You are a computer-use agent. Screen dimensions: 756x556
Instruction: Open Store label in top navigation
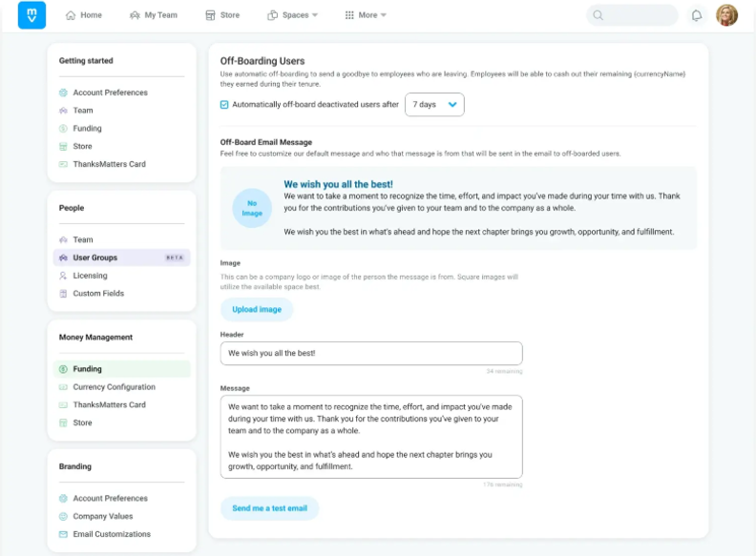pos(229,15)
